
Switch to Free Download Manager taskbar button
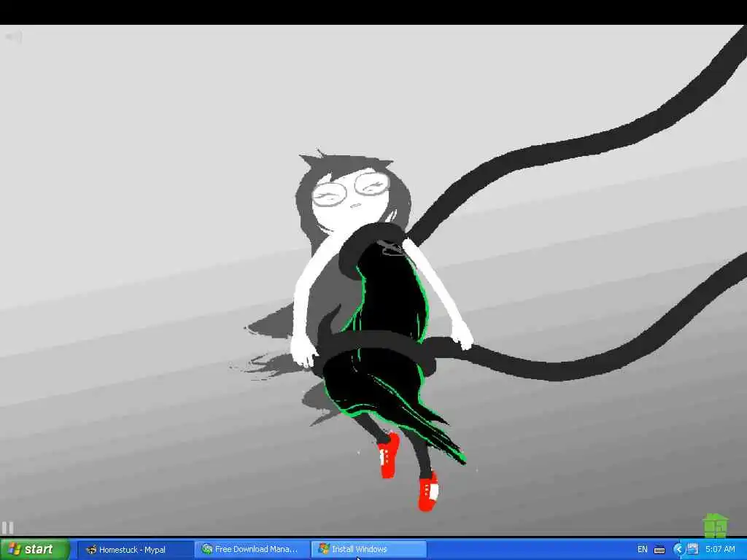point(251,550)
